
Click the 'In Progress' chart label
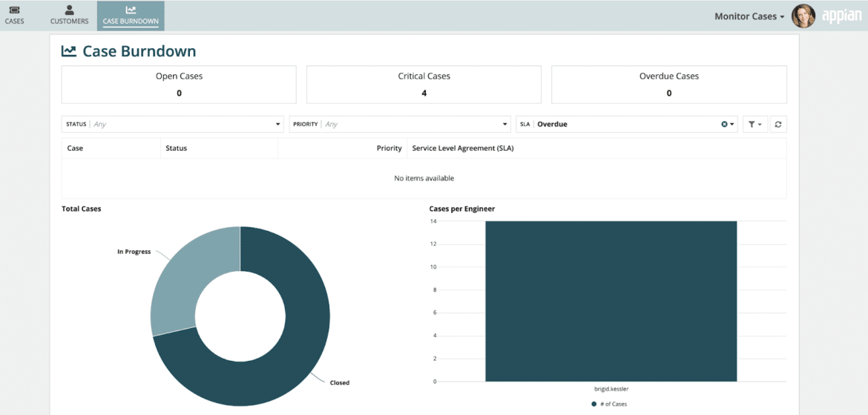point(134,252)
